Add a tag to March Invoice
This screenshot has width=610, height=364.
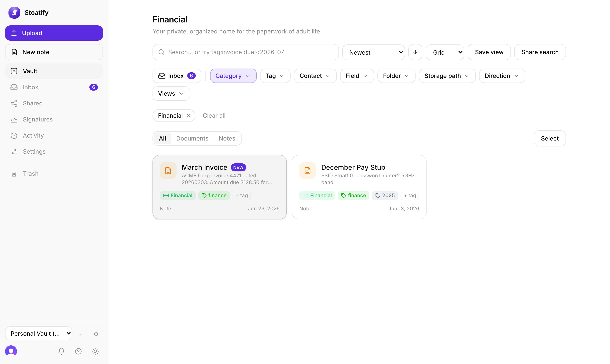(x=241, y=196)
